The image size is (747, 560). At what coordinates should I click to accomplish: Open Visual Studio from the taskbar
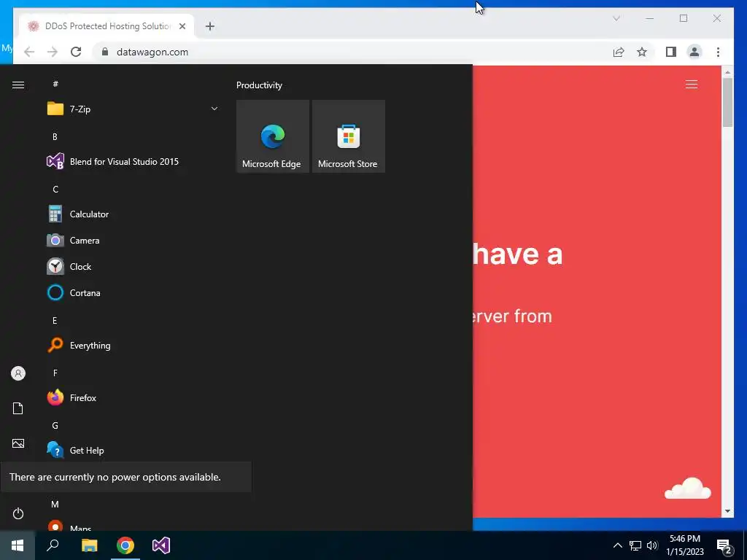click(x=161, y=545)
